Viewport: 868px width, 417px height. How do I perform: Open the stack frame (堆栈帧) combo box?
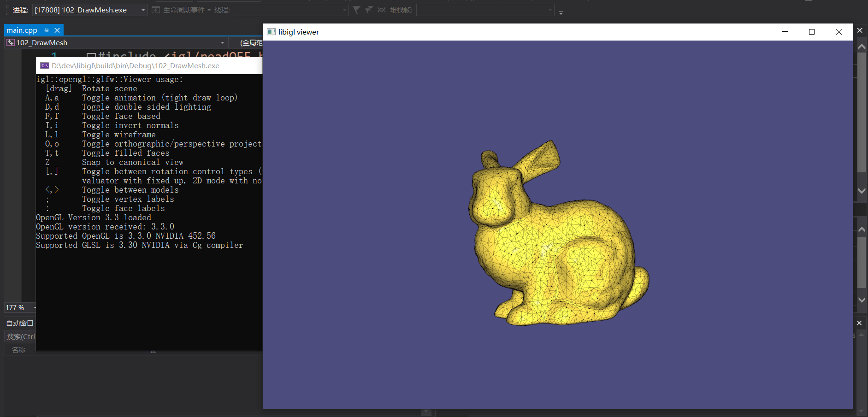pos(485,10)
